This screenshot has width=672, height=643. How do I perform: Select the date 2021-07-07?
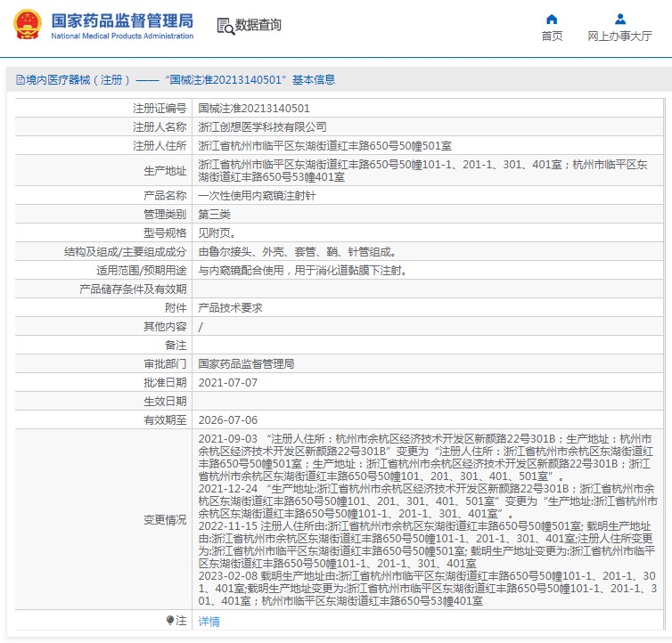click(x=228, y=383)
